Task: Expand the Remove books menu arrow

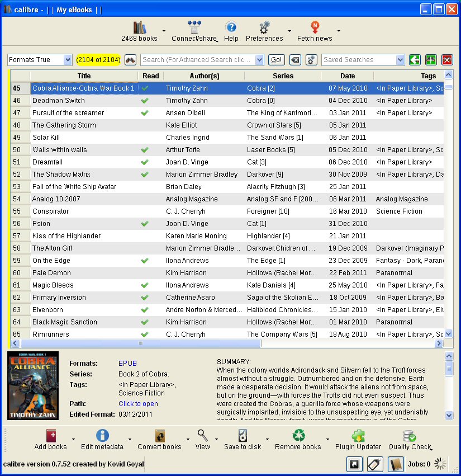Action: click(x=327, y=439)
